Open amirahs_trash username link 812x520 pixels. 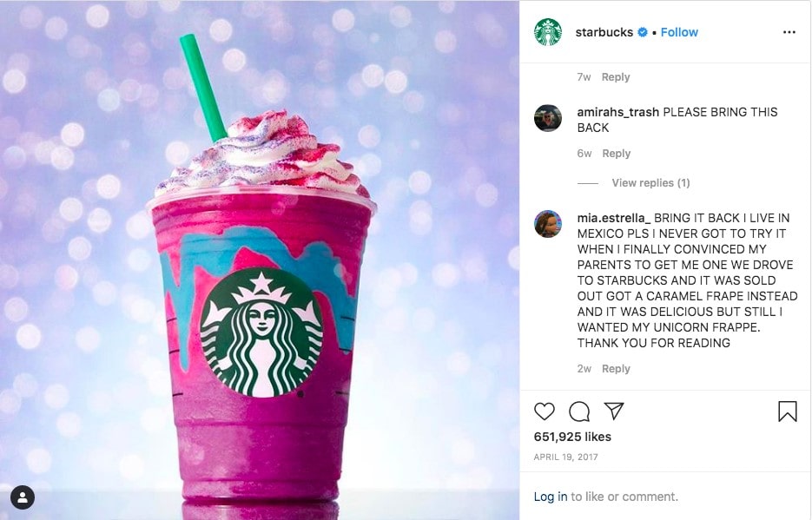click(x=617, y=112)
